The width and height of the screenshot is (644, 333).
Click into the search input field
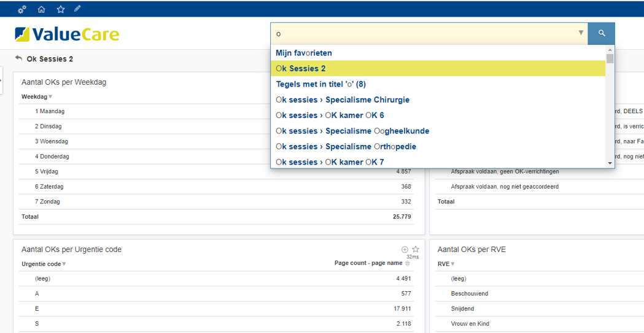click(x=424, y=33)
